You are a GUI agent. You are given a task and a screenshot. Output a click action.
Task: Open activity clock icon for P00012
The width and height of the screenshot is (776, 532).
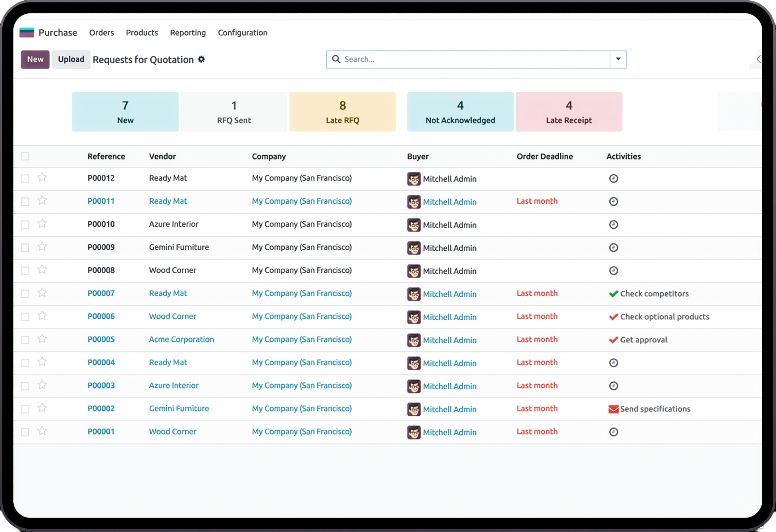613,179
